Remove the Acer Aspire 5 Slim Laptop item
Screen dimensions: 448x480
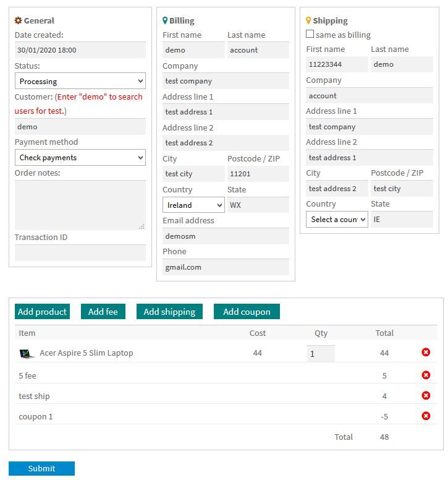tap(425, 352)
